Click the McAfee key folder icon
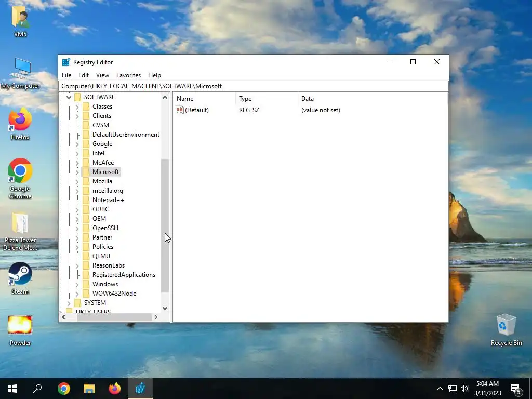Viewport: 532px width, 399px height. click(86, 163)
